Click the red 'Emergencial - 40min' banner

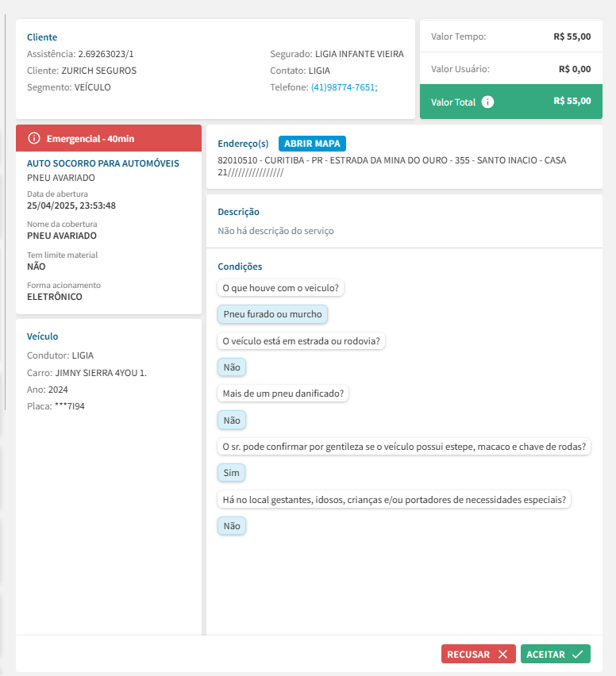(x=109, y=138)
